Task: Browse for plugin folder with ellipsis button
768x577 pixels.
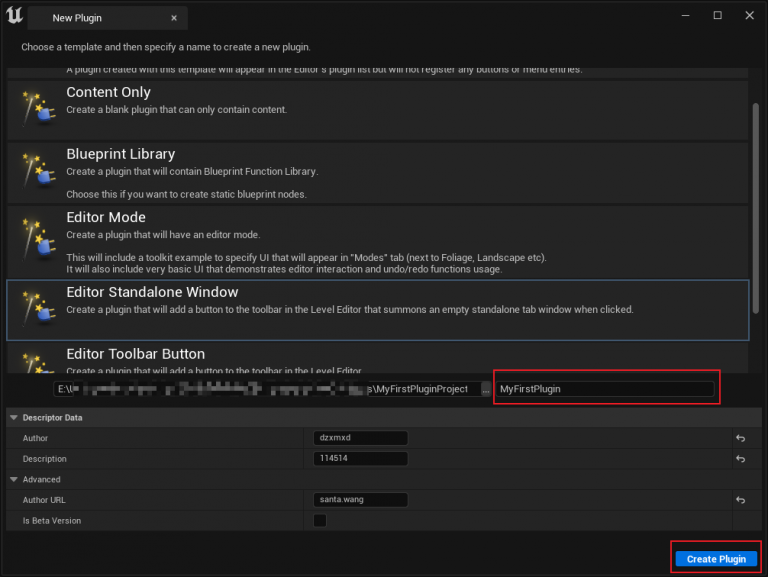Action: coord(485,389)
